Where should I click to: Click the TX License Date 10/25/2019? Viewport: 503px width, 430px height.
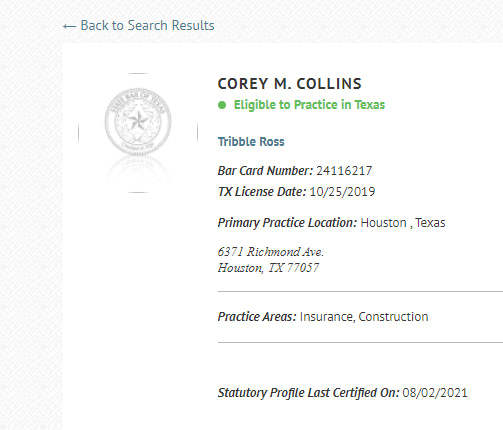click(342, 192)
